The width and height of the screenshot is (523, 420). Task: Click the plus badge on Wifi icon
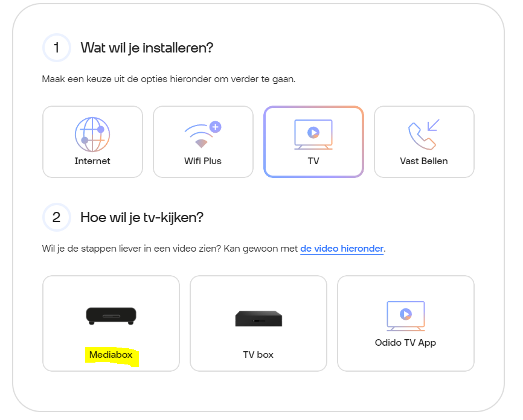pos(216,127)
